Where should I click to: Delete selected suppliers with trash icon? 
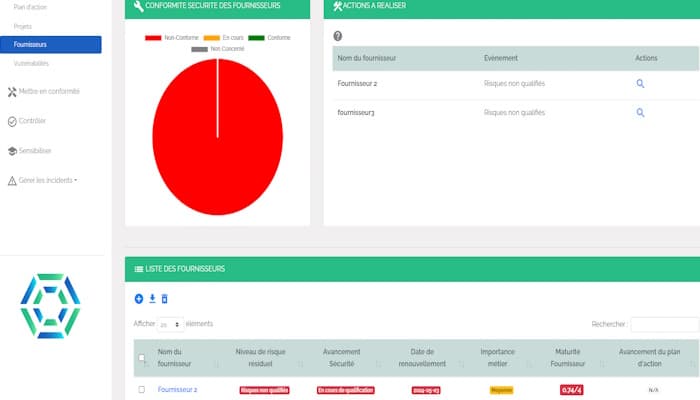164,299
